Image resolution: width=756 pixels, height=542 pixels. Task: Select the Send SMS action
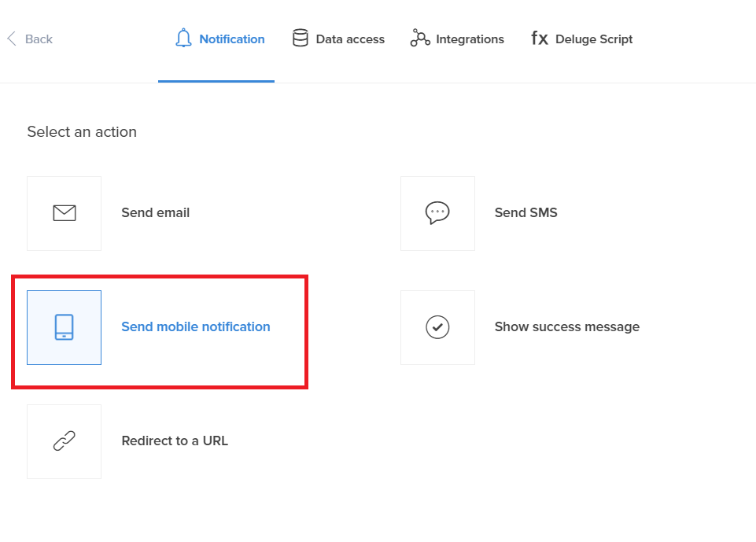point(526,212)
